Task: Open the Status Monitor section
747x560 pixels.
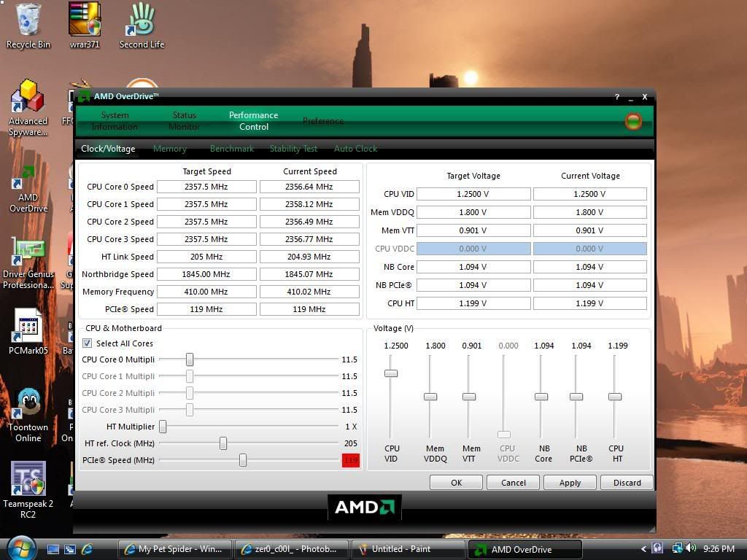Action: tap(184, 121)
